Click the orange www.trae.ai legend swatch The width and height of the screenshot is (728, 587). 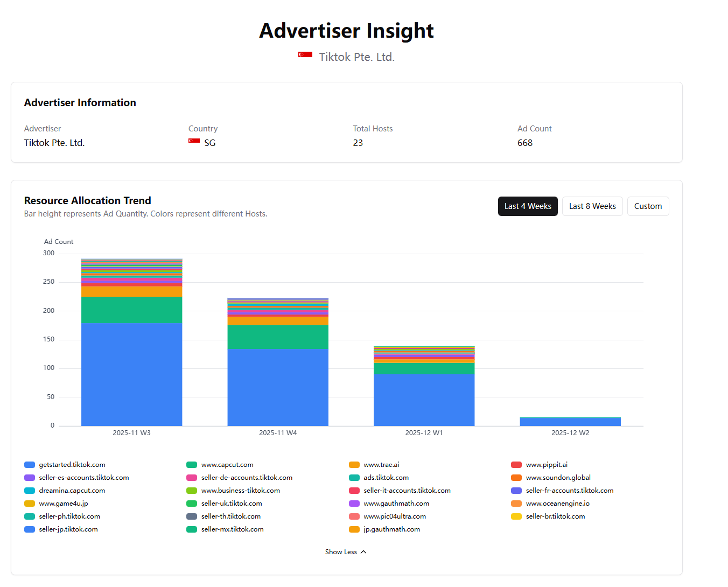pyautogui.click(x=354, y=465)
